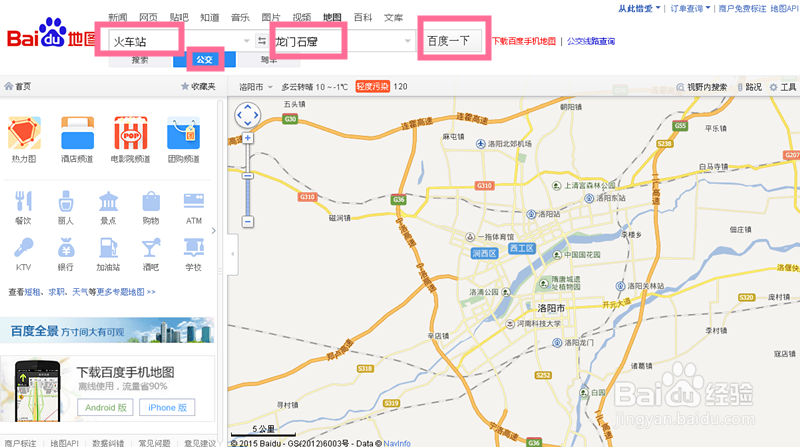Image resolution: width=800 pixels, height=447 pixels.
Task: Open the 图片 images nav link
Action: pos(271,17)
